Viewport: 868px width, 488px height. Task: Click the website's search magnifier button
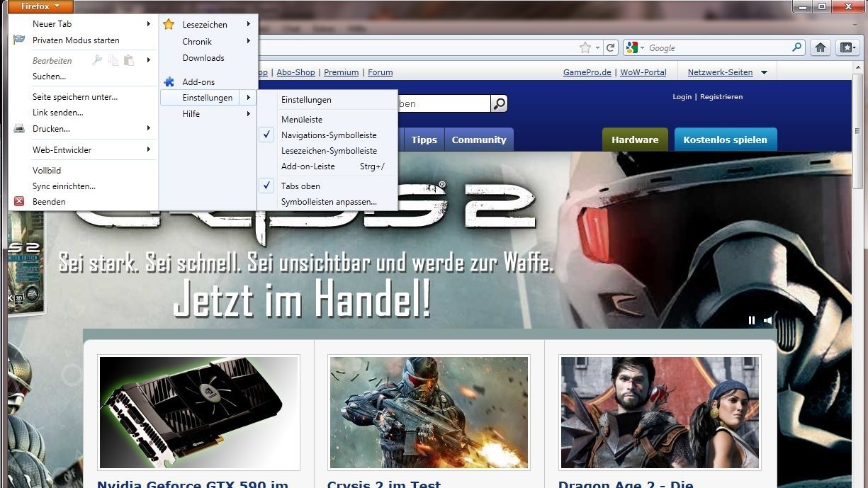[x=500, y=103]
